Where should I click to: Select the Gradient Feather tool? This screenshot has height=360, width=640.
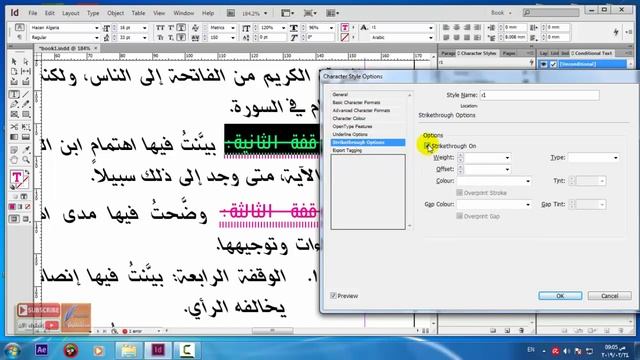pos(26,137)
